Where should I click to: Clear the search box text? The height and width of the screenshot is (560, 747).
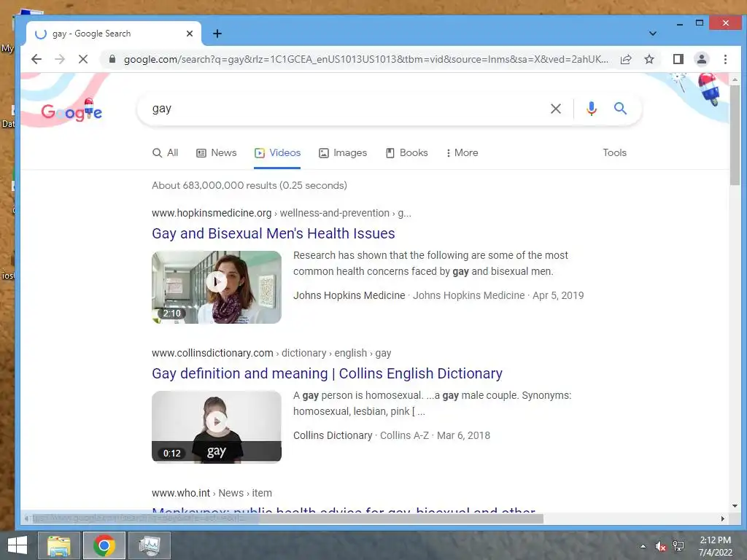click(x=555, y=109)
